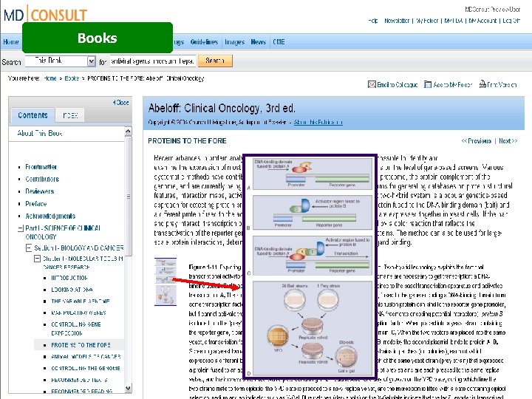Go to the Previous section link
Screen dimensions: 532x399
(x=476, y=141)
